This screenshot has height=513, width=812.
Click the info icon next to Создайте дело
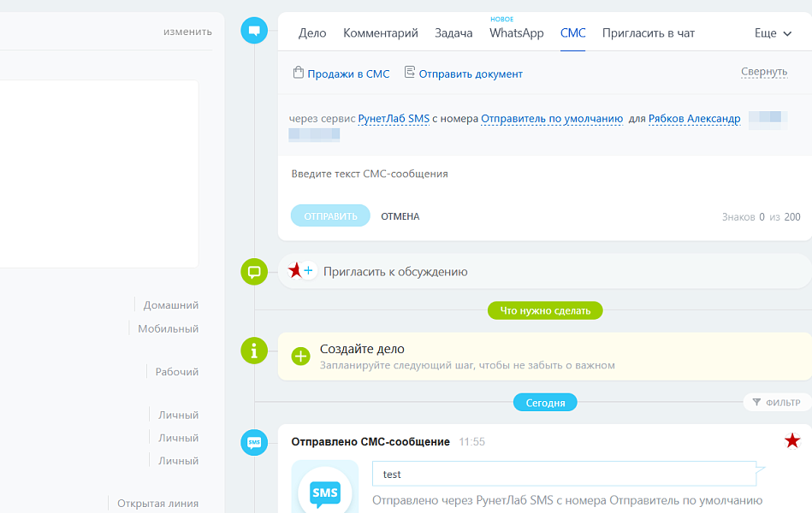(254, 351)
